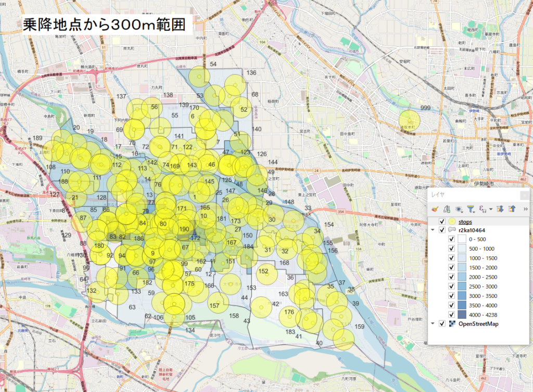
Task: Uncheck the r2ka10464 layer visibility
Action: pyautogui.click(x=442, y=230)
